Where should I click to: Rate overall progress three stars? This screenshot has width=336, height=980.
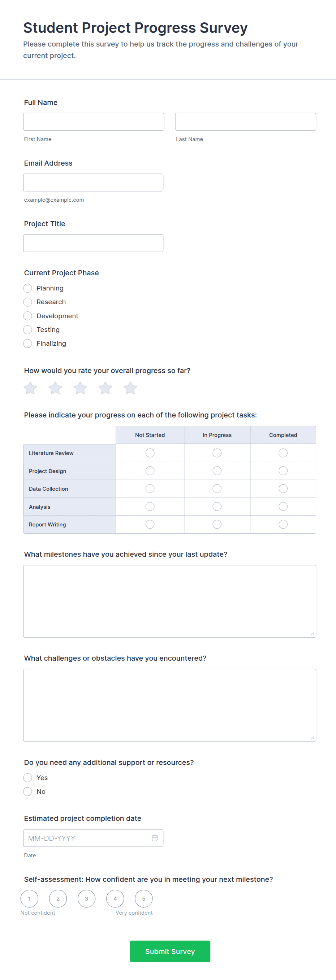point(80,388)
